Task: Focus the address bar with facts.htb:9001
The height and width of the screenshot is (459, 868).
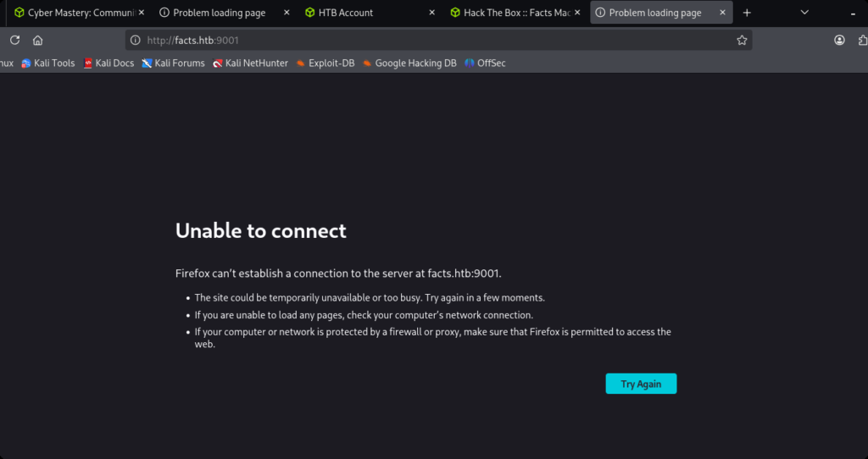Action: [x=424, y=40]
